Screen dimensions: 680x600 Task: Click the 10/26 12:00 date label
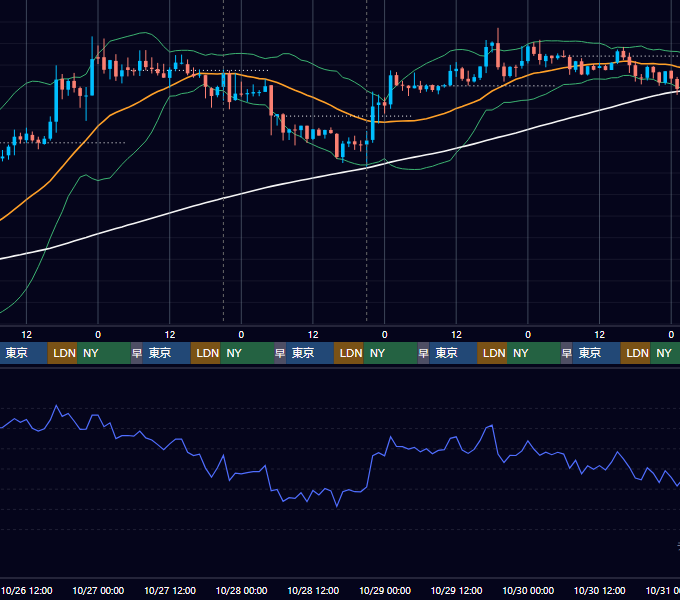pyautogui.click(x=26, y=590)
